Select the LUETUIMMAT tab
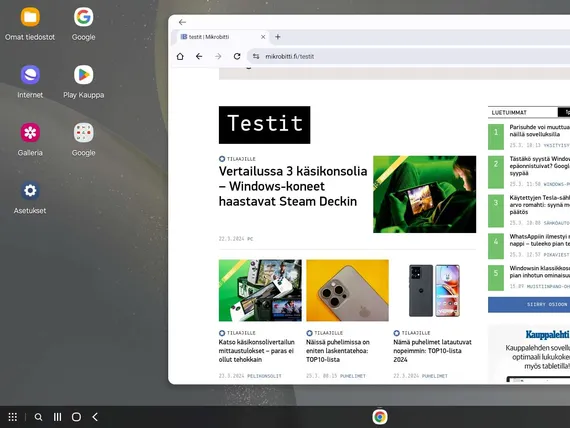This screenshot has height=428, width=570. [x=509, y=112]
